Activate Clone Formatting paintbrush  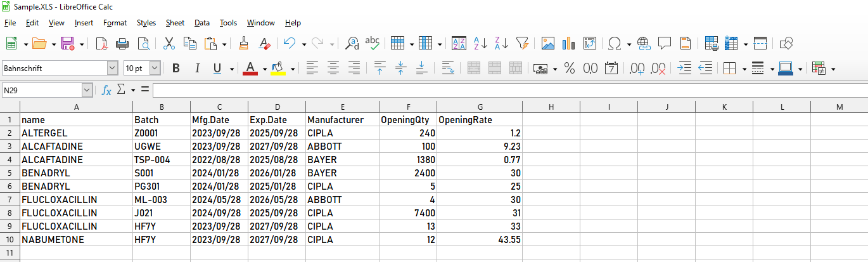tap(244, 43)
